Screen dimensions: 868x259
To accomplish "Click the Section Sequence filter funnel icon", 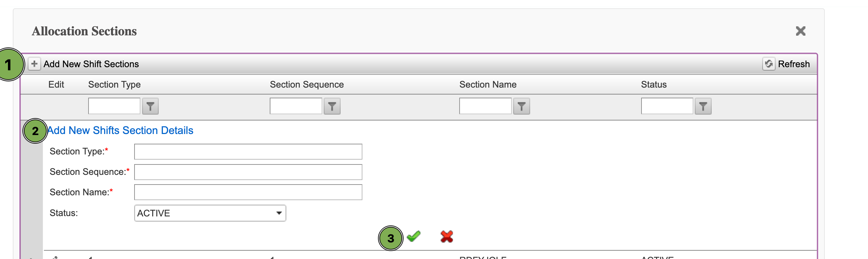I will coord(332,106).
